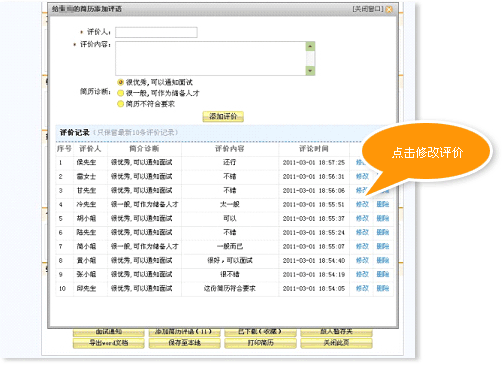
Task: Click 修改 in row 10 (邱先生)
Action: point(362,288)
